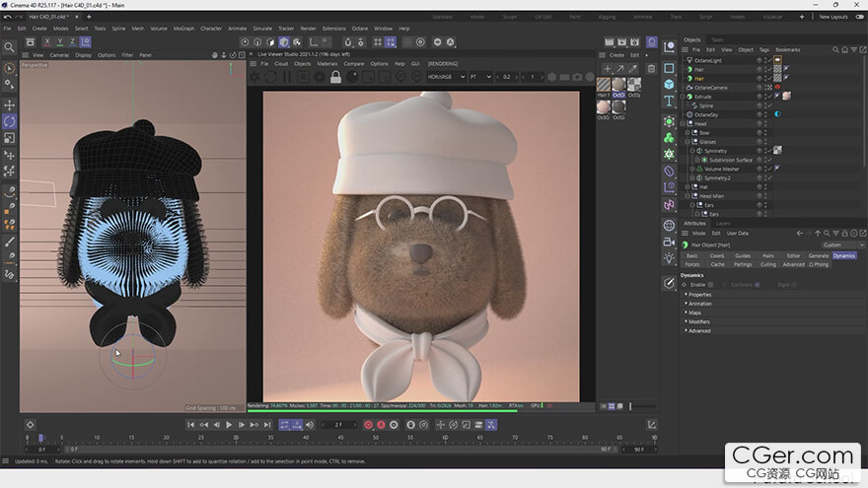
Task: Toggle the coordinate system button next to Z
Action: 85,41
